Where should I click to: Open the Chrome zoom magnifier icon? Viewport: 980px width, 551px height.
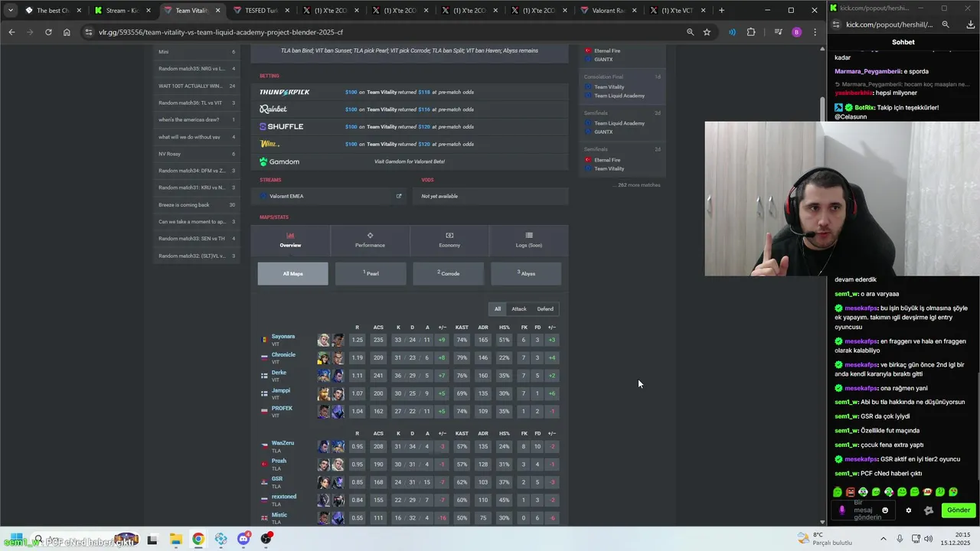(x=690, y=32)
